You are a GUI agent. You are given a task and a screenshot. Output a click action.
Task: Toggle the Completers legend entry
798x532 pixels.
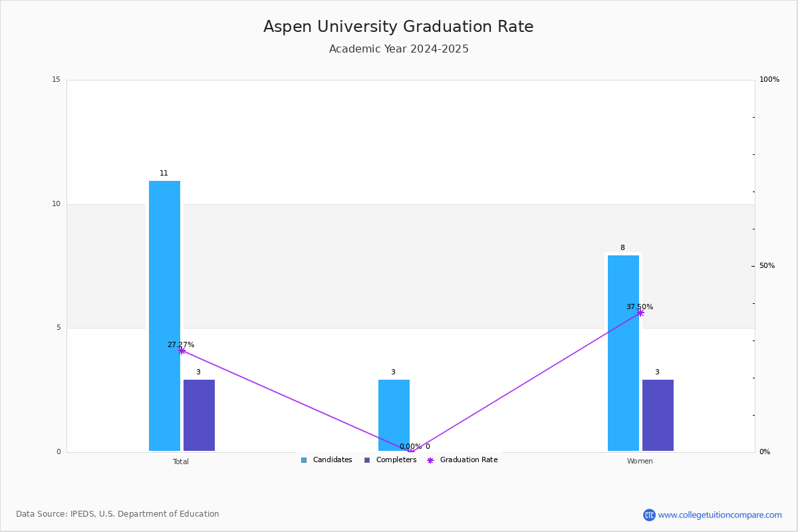[390, 460]
